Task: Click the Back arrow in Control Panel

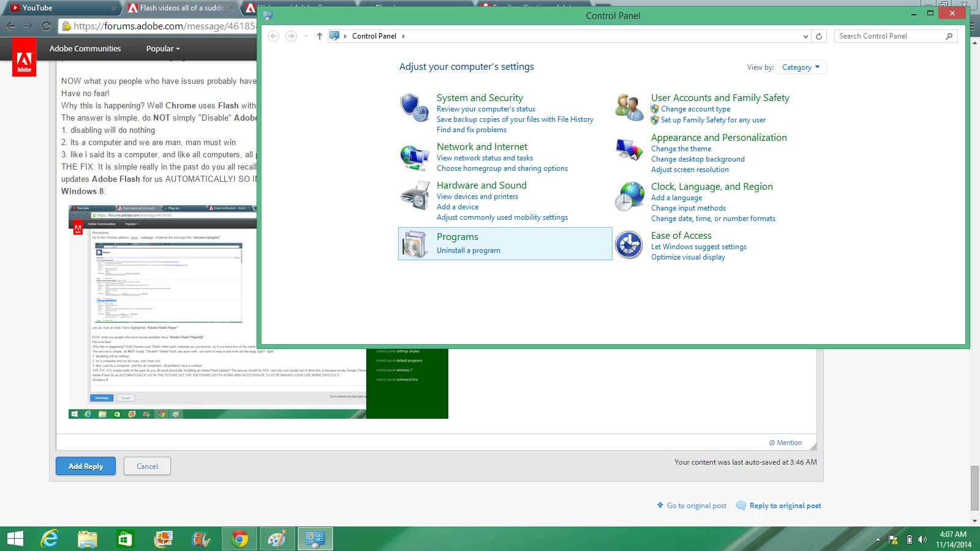Action: pos(274,36)
